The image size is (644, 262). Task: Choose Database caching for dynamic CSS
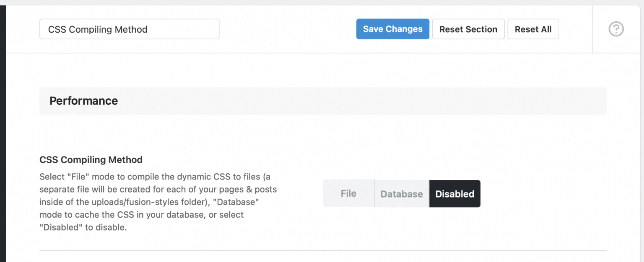[x=401, y=193]
